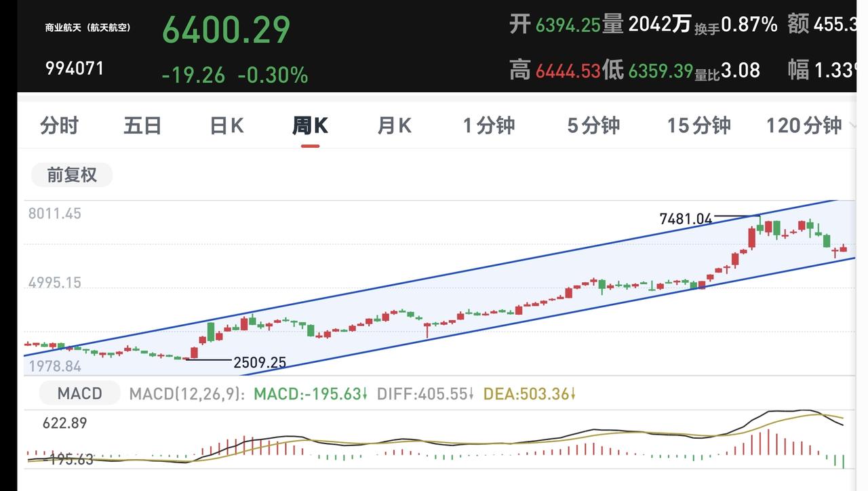The width and height of the screenshot is (868, 491).
Task: Click the turnover rate 0.87%
Action: click(749, 25)
